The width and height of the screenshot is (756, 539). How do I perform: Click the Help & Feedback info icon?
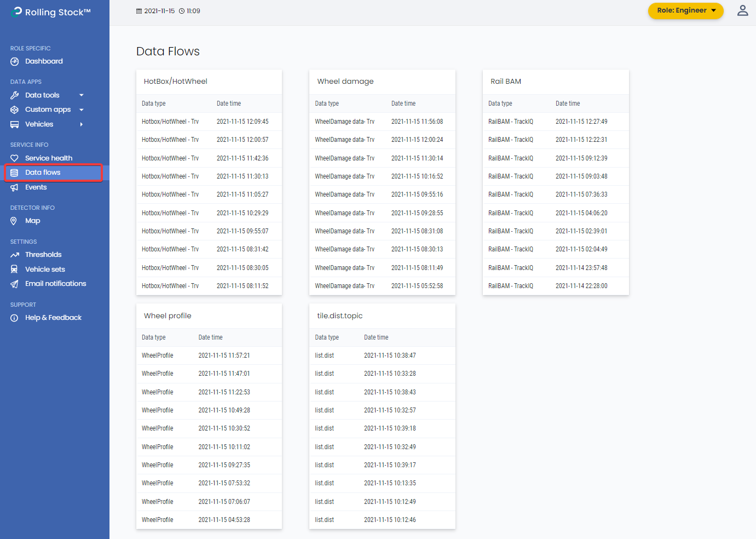[x=15, y=318]
